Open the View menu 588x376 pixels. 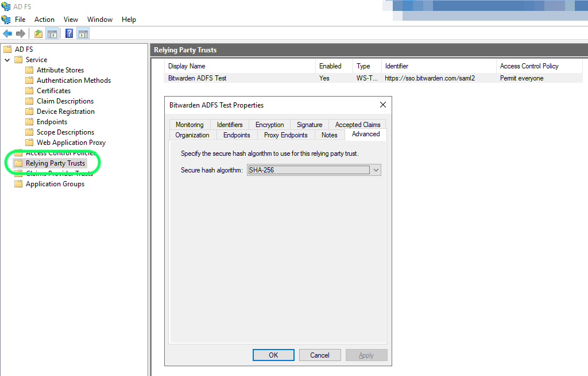(x=71, y=20)
